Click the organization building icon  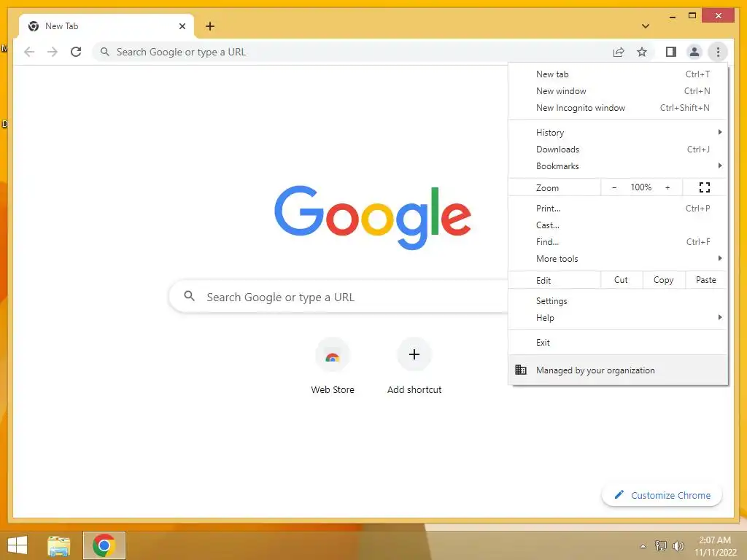tap(521, 370)
